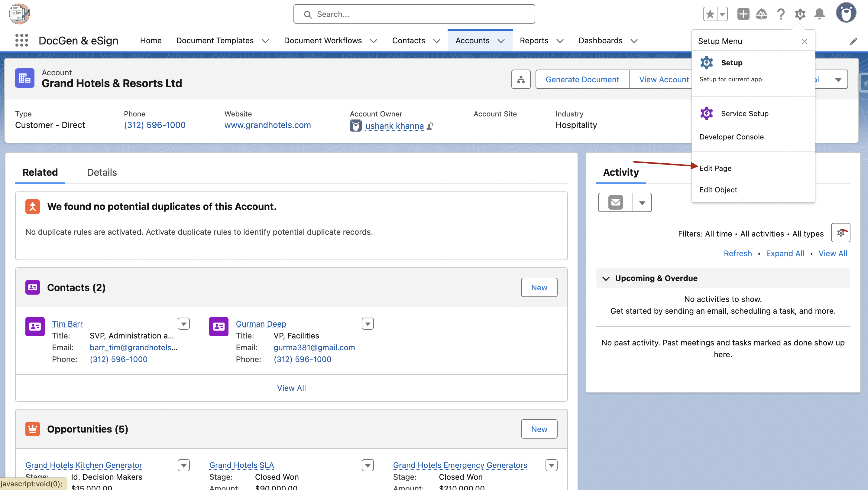Click View All under Contacts

[291, 388]
